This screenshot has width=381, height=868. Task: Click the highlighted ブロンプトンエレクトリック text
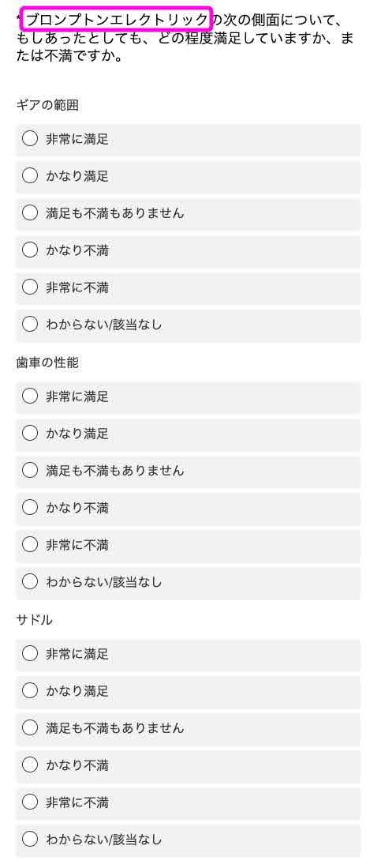[x=116, y=20]
